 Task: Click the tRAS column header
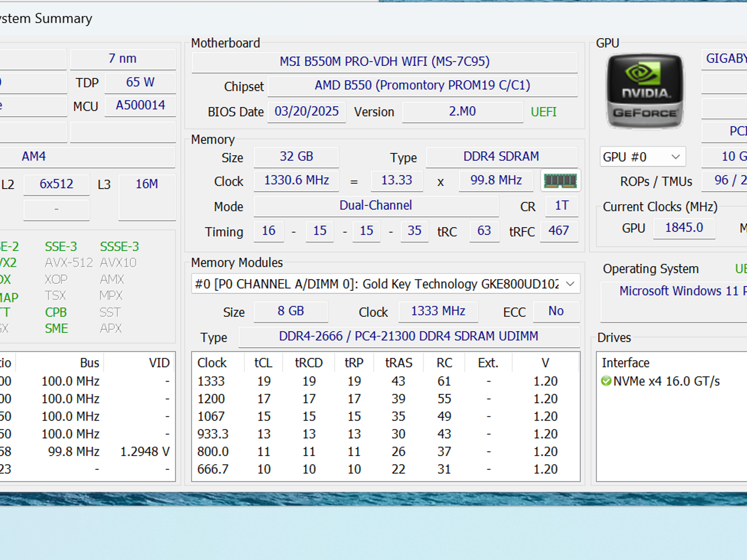[399, 363]
